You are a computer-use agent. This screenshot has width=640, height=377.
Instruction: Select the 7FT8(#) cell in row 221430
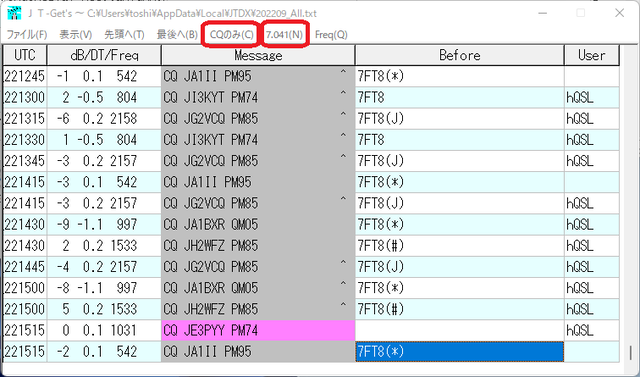(460, 246)
